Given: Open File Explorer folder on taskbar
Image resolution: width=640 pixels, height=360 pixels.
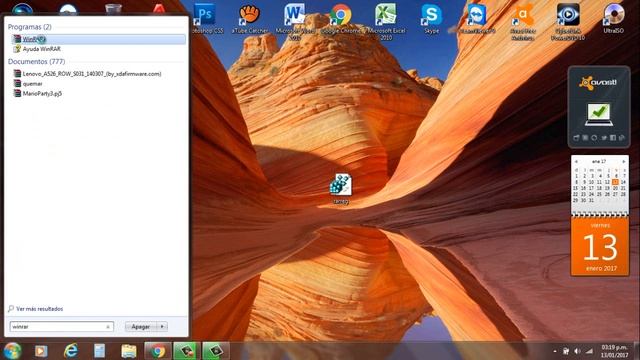Looking at the screenshot, I should click(x=129, y=351).
